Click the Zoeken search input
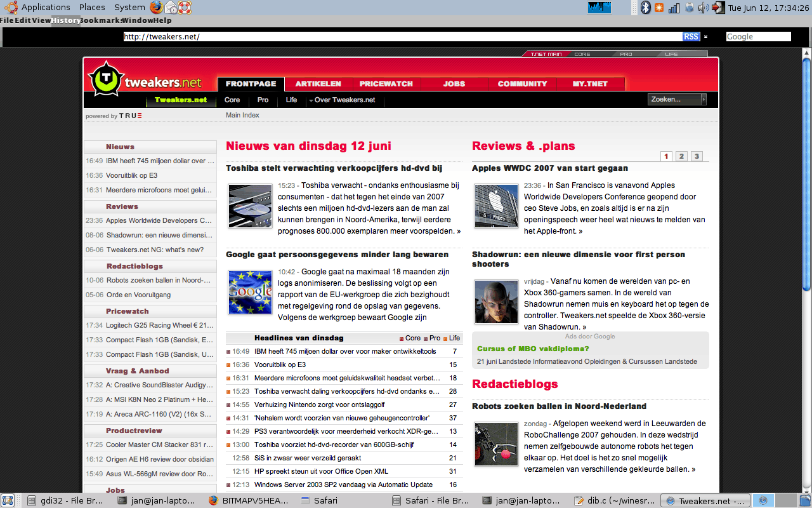The image size is (812, 508). [674, 100]
